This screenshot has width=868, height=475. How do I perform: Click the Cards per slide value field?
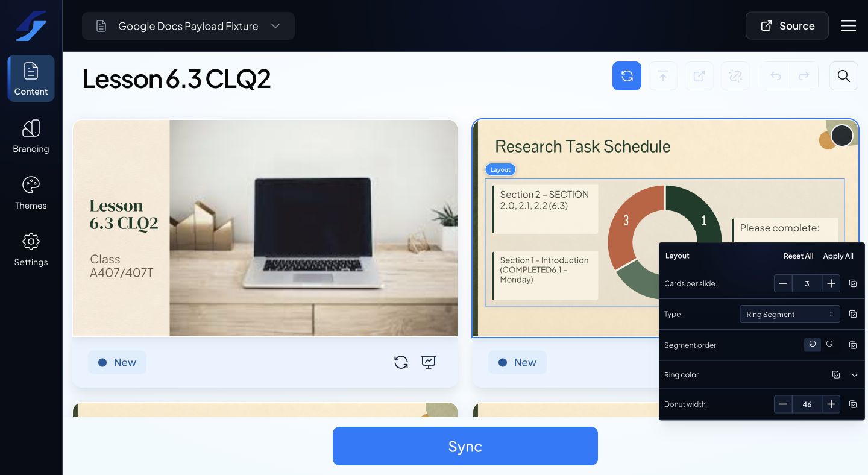tap(807, 283)
